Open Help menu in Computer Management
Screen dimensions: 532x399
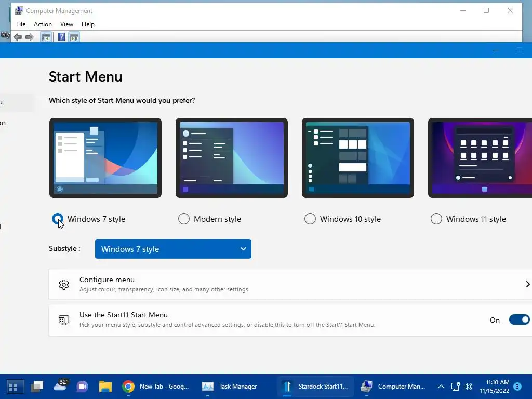click(88, 24)
